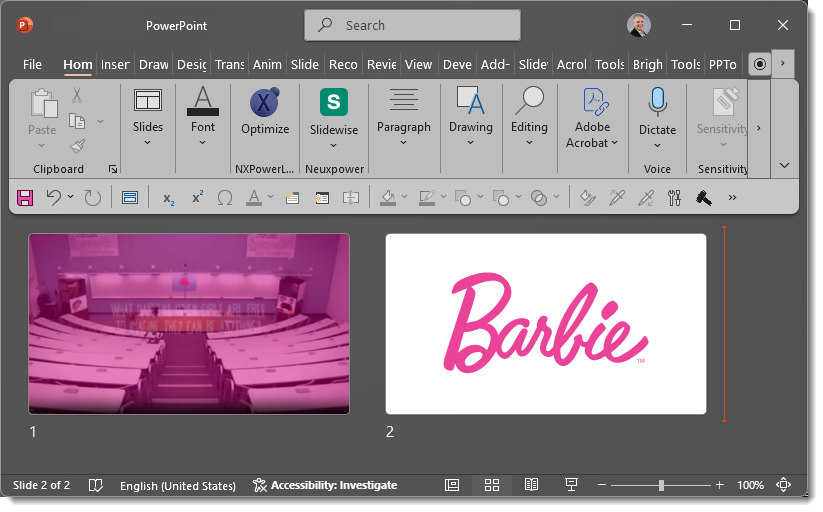Click the Cut scissors icon
Screen dimensions: 823x512
(77, 95)
